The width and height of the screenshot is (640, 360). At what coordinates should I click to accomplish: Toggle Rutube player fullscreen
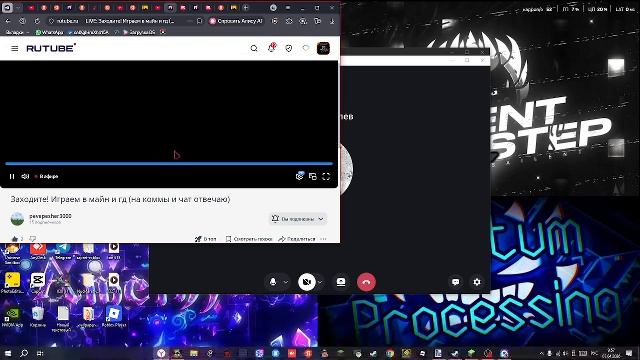point(326,176)
